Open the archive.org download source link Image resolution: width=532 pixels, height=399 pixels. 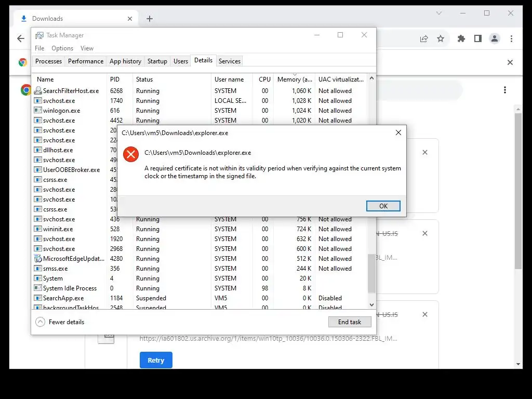pos(268,339)
